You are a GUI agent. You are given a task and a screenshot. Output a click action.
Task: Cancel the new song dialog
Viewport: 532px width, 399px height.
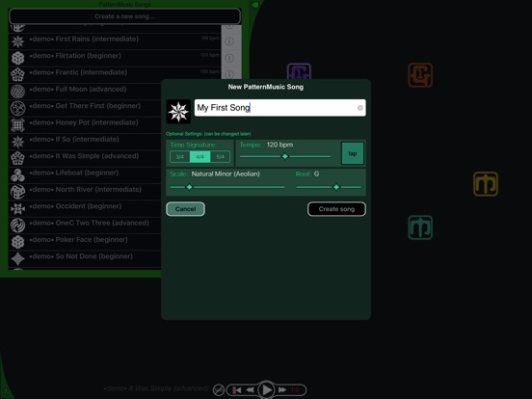click(185, 209)
